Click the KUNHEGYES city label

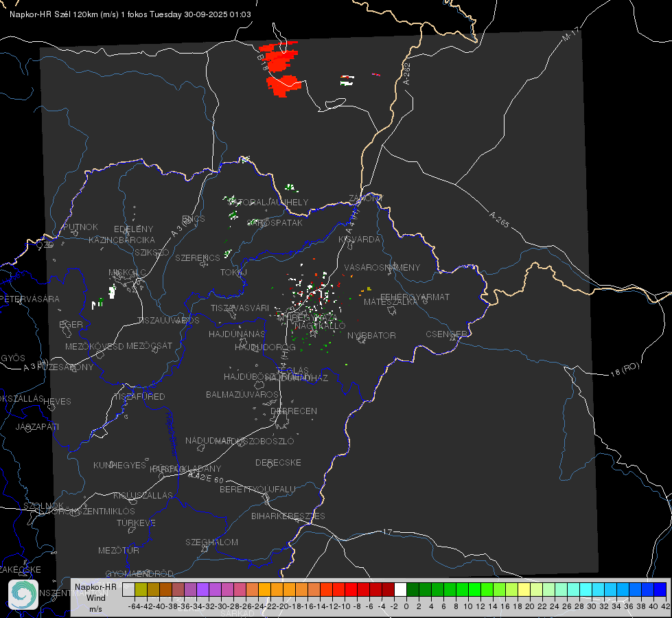[119, 466]
